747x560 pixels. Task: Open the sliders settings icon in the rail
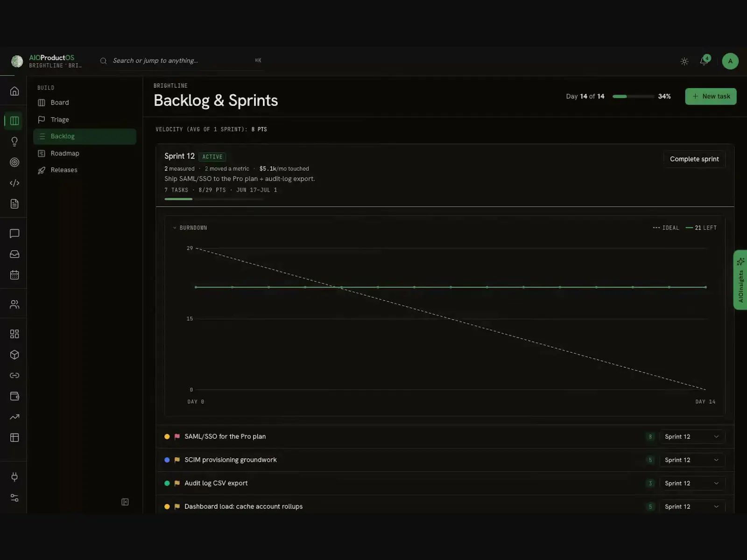click(14, 498)
